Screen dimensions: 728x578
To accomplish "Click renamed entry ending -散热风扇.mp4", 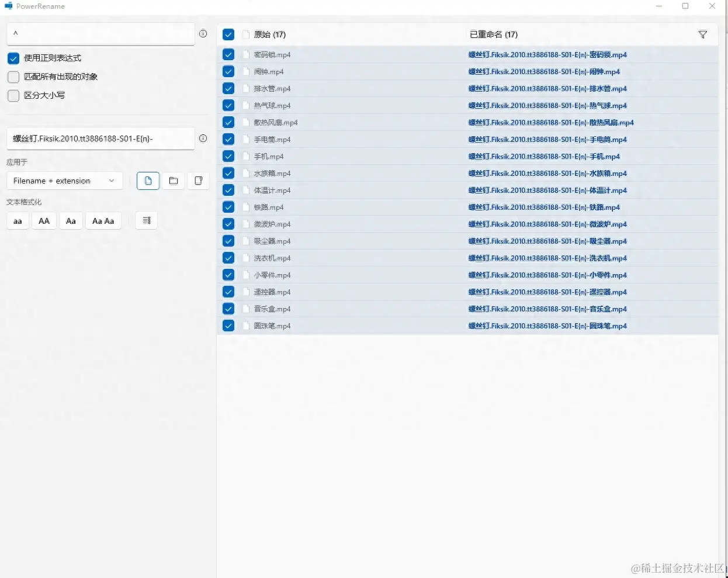I will coord(551,122).
